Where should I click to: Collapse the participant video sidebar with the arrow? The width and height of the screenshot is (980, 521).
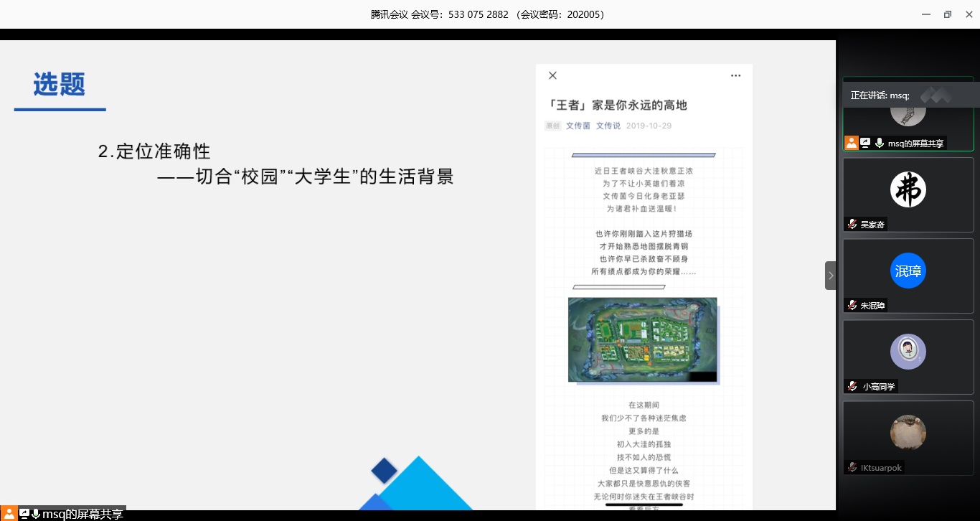(x=831, y=276)
